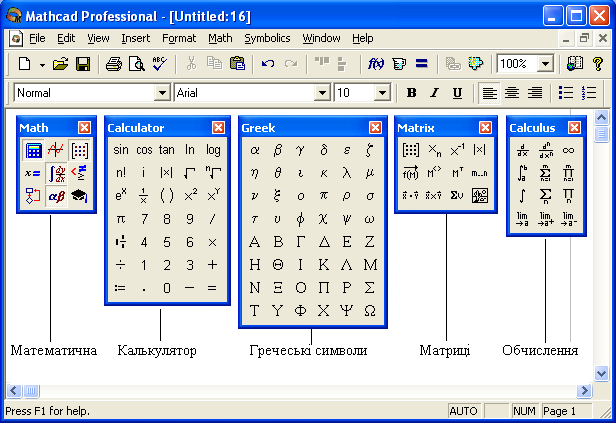Toggle numbered list

tap(589, 93)
